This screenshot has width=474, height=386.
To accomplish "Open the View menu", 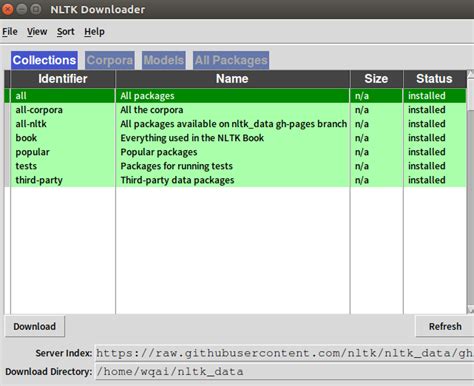I will click(37, 32).
